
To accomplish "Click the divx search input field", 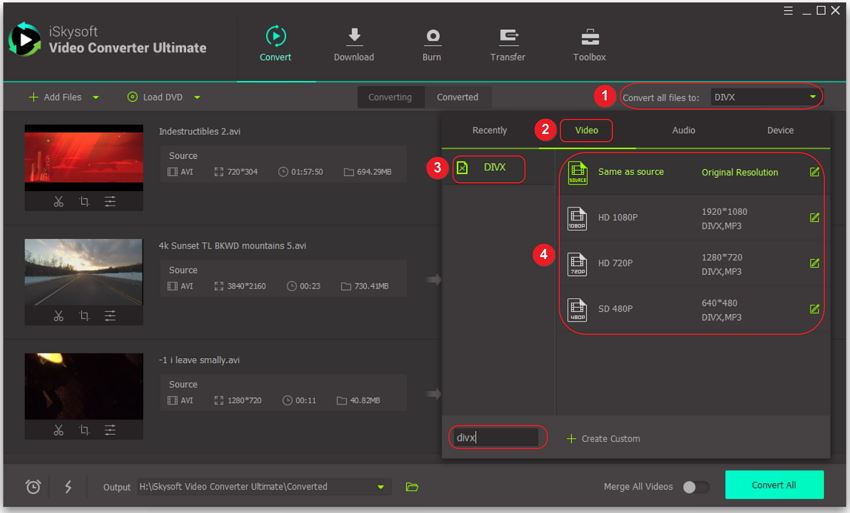I will pos(496,438).
